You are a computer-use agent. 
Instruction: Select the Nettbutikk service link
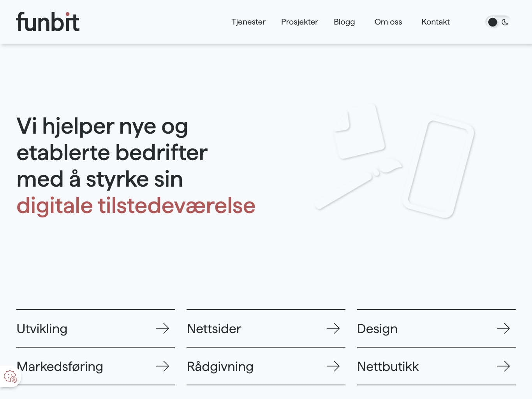tap(388, 367)
